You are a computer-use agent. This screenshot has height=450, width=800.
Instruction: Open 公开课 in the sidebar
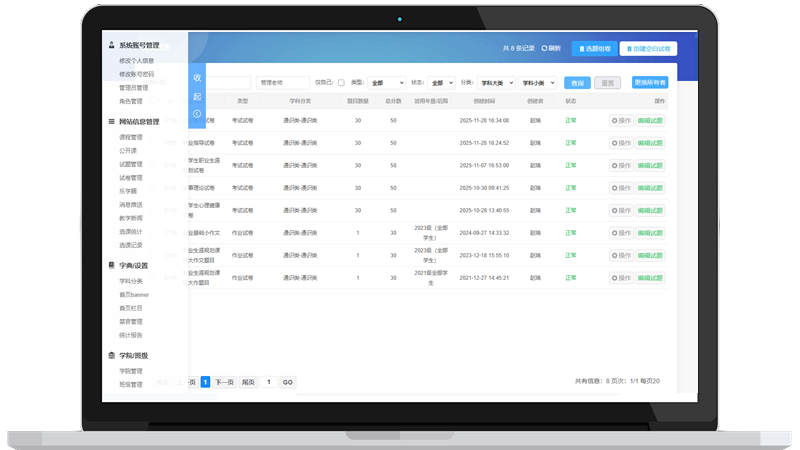tap(128, 151)
